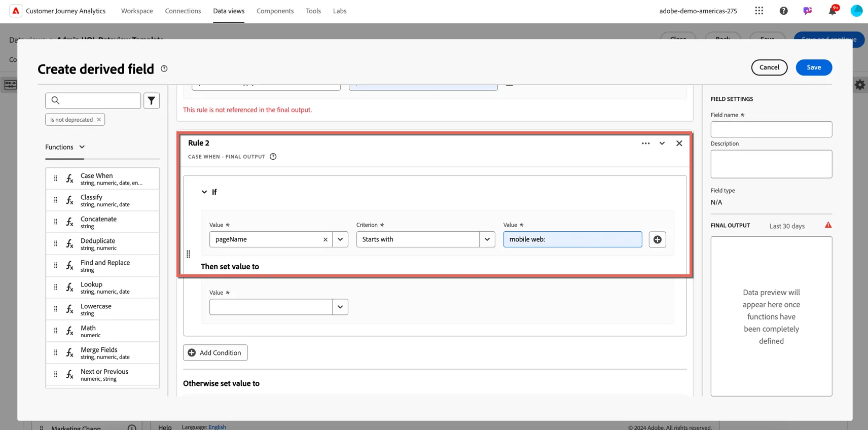
Task: Add another value with the plus icon
Action: pyautogui.click(x=658, y=239)
